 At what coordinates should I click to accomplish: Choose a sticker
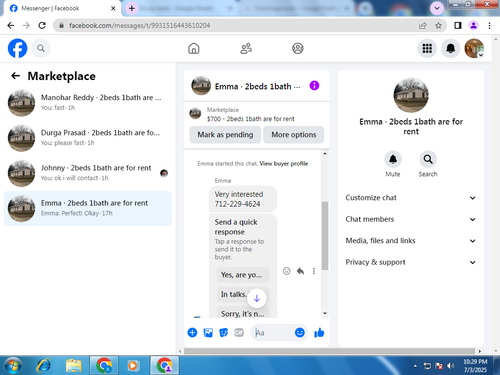(223, 332)
